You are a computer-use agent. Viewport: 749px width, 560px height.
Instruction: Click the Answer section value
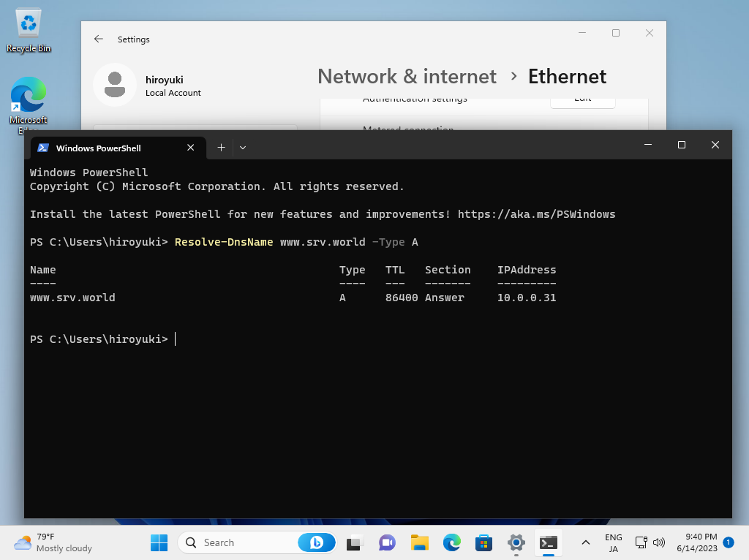[444, 298]
